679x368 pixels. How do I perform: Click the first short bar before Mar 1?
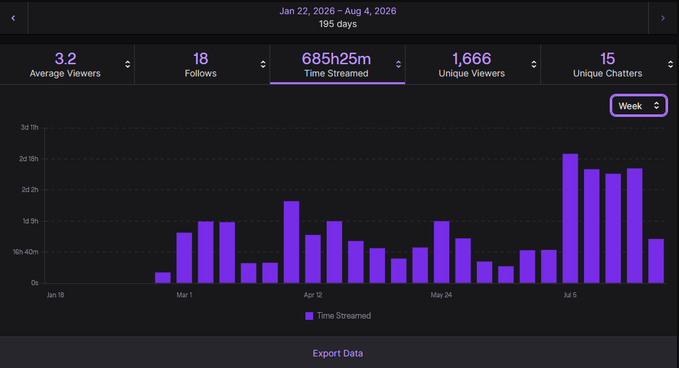(162, 278)
